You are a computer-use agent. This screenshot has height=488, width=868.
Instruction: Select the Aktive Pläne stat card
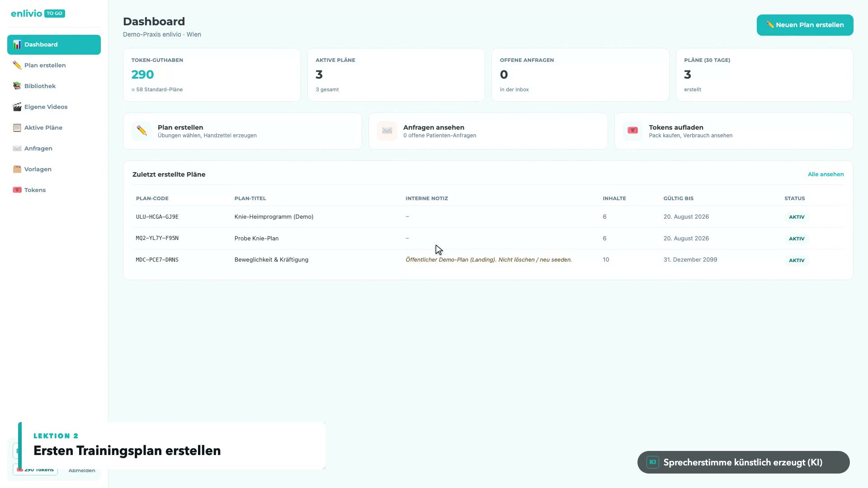396,75
